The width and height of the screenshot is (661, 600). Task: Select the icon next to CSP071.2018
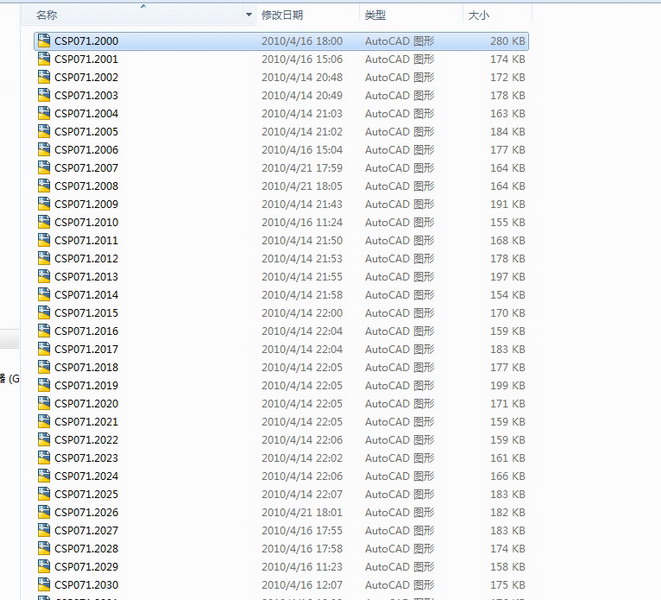(44, 367)
